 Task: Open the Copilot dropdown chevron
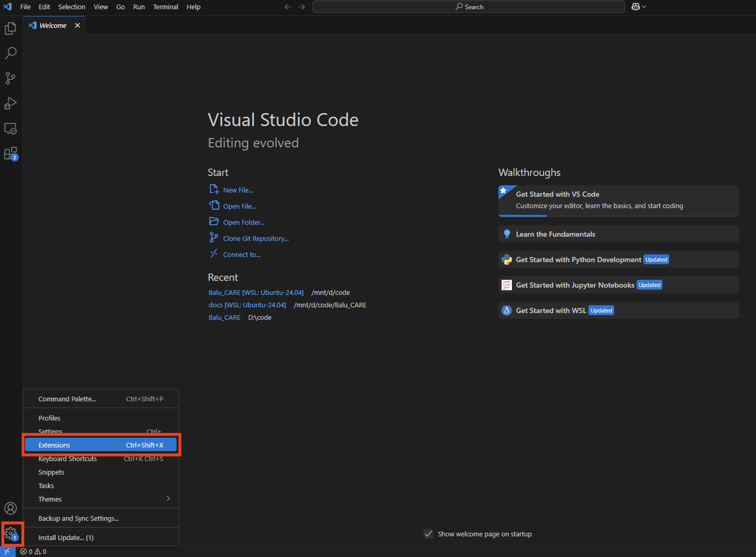click(x=644, y=7)
